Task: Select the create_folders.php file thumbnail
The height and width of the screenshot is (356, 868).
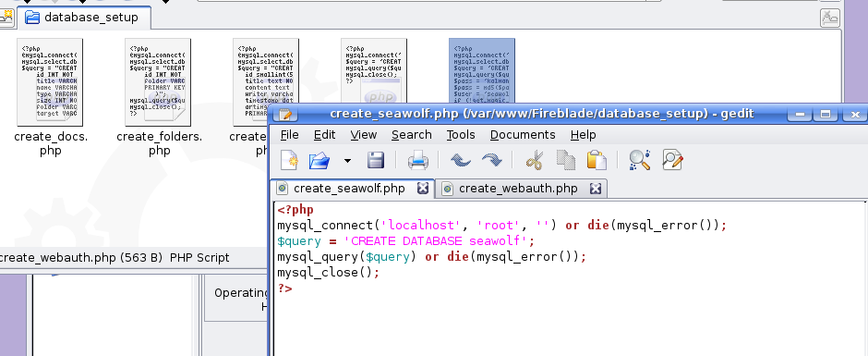Action: pyautogui.click(x=158, y=82)
